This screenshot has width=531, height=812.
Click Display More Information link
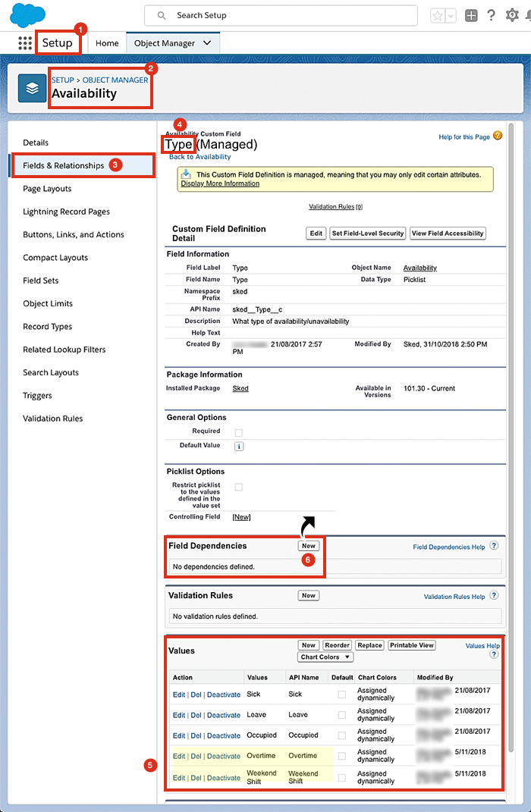point(220,183)
